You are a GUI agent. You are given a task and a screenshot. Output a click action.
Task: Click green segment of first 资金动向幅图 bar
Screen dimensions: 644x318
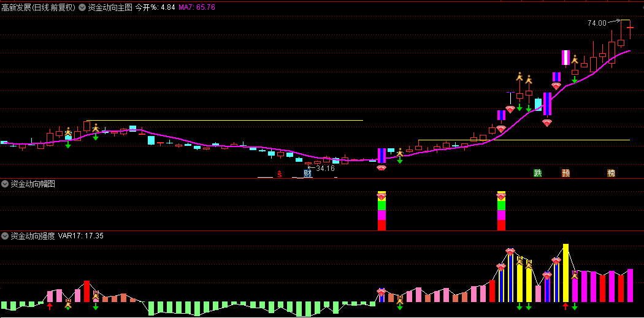pyautogui.click(x=381, y=205)
